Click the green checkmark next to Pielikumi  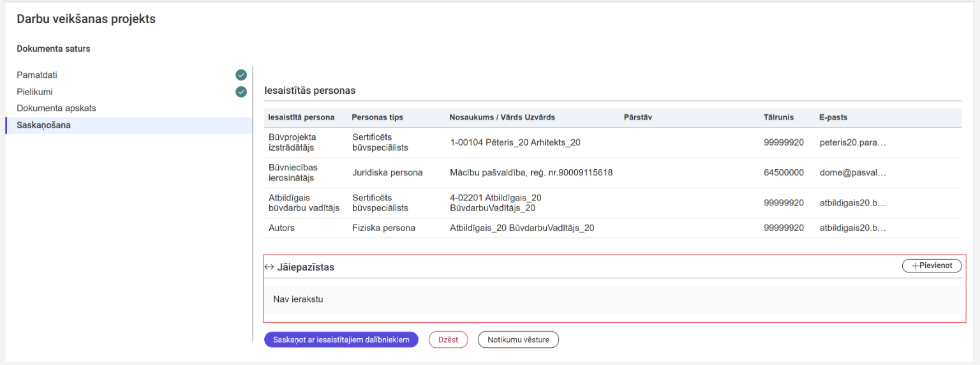[241, 92]
